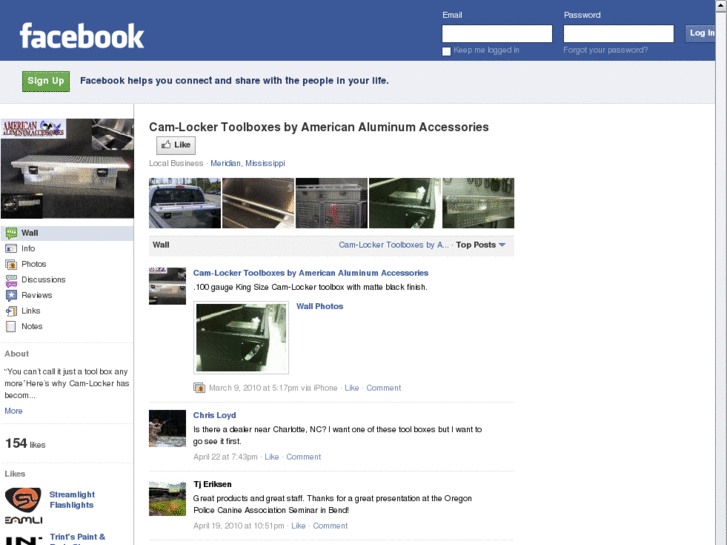Open the Wall Photos album link
727x545 pixels.
(319, 306)
